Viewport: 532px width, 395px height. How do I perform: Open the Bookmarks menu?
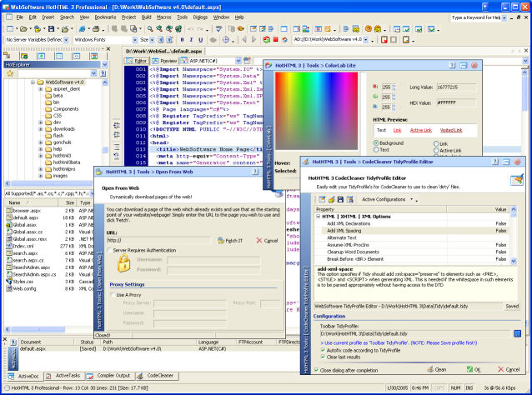point(105,17)
